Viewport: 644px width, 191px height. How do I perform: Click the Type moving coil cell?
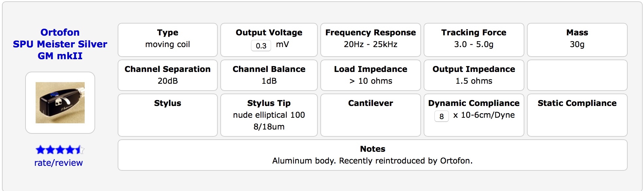coord(167,40)
